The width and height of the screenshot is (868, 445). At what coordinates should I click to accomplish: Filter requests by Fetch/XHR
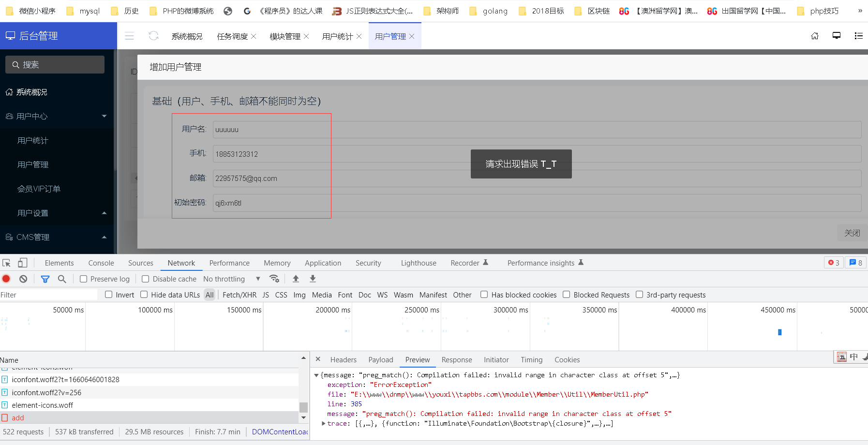[x=239, y=295]
